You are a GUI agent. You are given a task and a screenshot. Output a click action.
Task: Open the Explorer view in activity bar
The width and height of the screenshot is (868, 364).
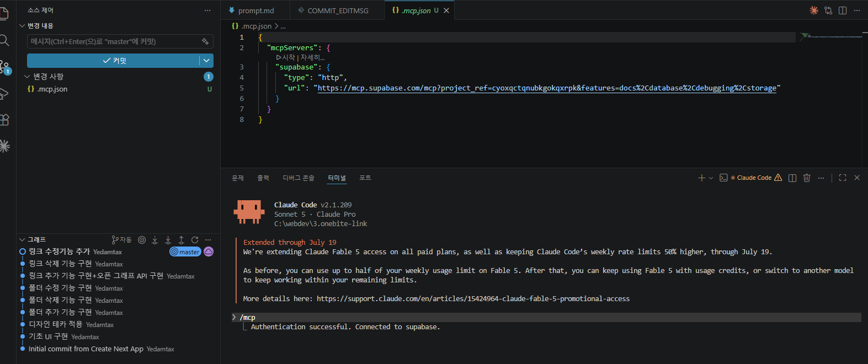pyautogui.click(x=4, y=14)
